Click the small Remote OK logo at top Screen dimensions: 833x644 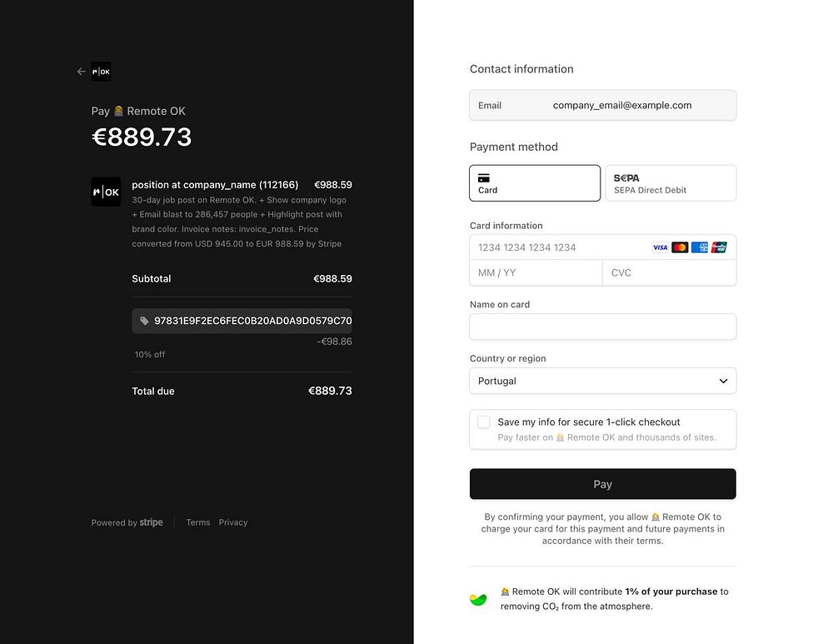point(101,72)
